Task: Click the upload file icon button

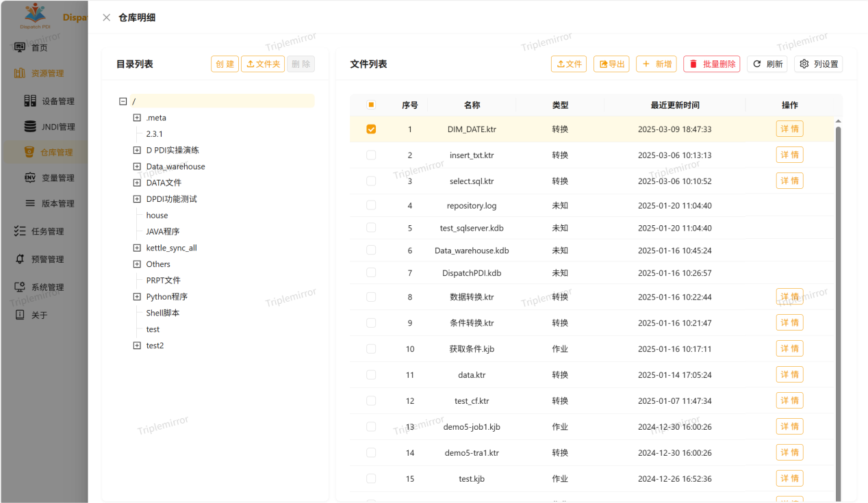Action: pos(561,64)
